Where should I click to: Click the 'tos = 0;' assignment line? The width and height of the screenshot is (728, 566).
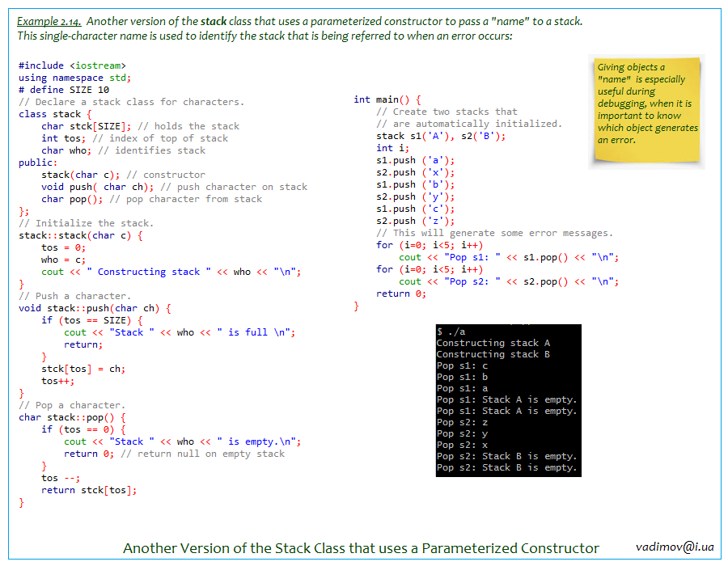click(x=63, y=247)
